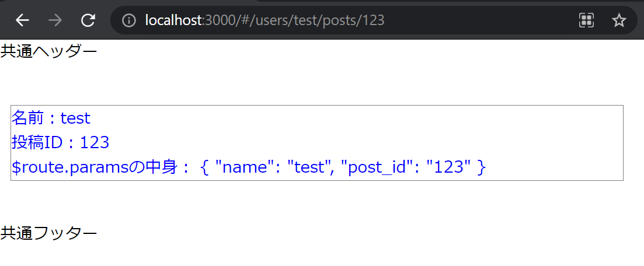The width and height of the screenshot is (644, 266).
Task: Click the blue test value after 名前
Action: coord(75,118)
